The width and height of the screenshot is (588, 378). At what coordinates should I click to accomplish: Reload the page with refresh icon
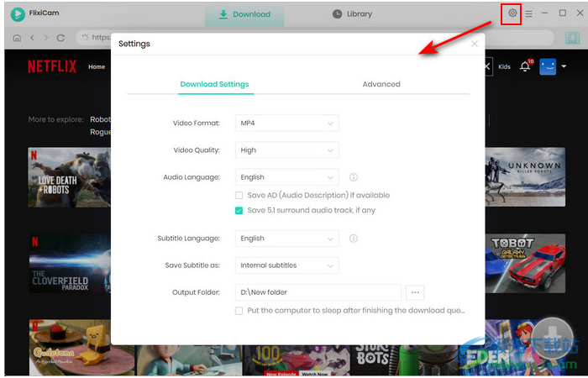click(x=60, y=38)
